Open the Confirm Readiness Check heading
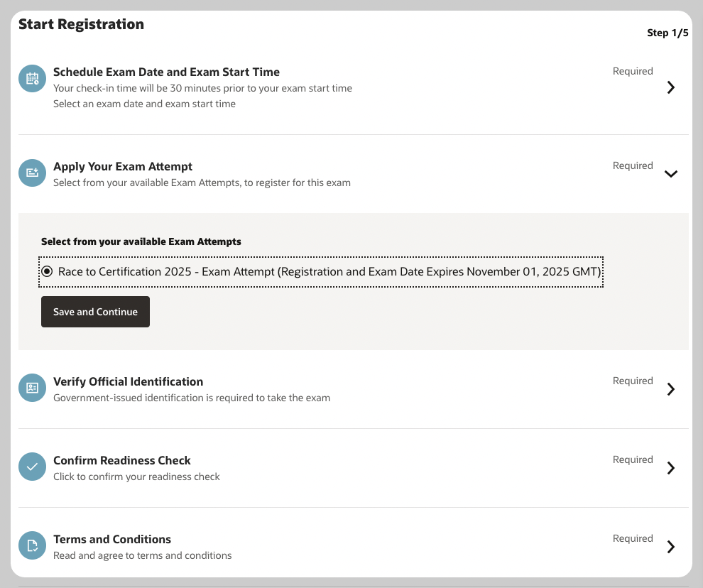Image resolution: width=703 pixels, height=588 pixels. click(122, 461)
